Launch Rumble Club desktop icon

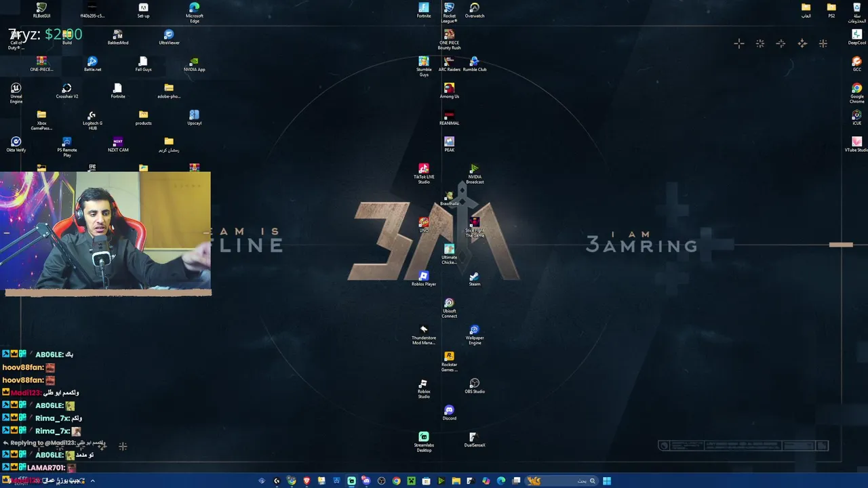click(x=475, y=64)
